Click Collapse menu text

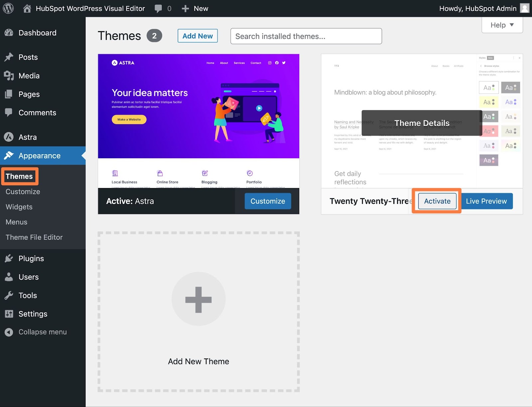click(43, 332)
